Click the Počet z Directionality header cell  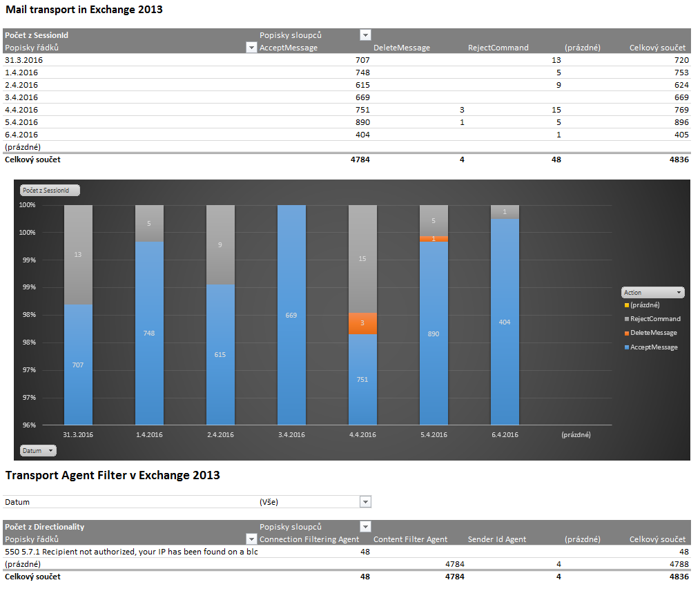(x=45, y=526)
